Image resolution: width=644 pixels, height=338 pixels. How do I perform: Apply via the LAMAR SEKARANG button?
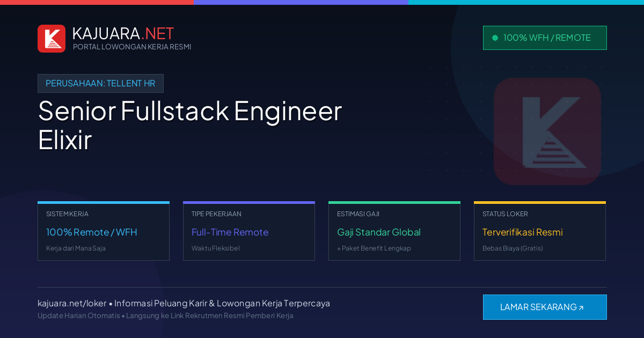click(x=545, y=307)
